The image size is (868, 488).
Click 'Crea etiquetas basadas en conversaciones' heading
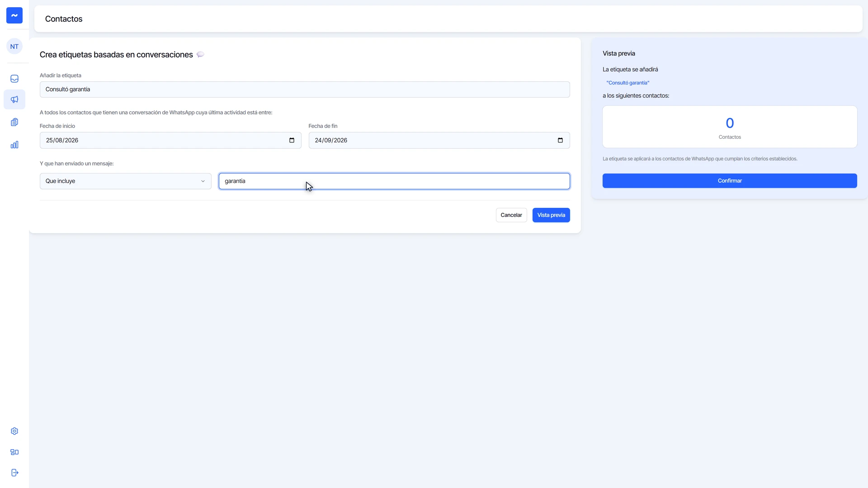[116, 55]
